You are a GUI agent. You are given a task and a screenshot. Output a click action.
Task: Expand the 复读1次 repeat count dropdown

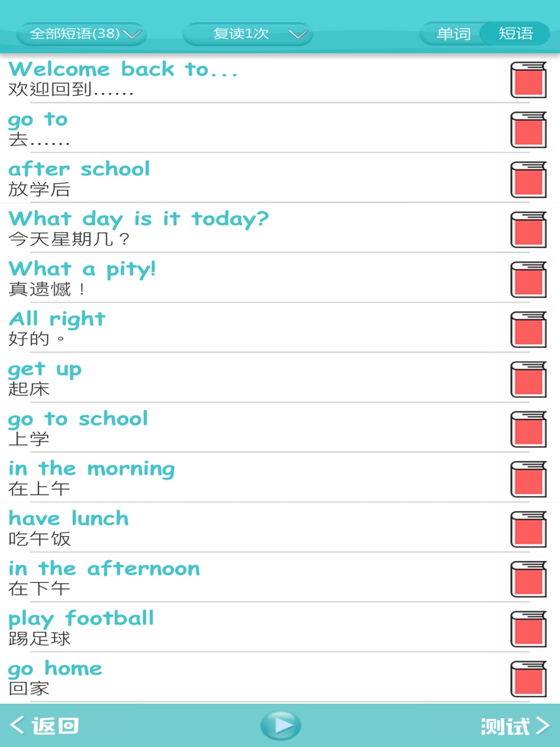point(248,34)
